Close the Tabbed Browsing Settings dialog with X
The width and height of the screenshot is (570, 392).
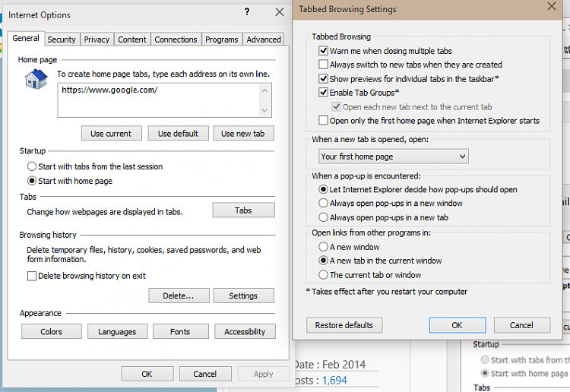(x=552, y=6)
